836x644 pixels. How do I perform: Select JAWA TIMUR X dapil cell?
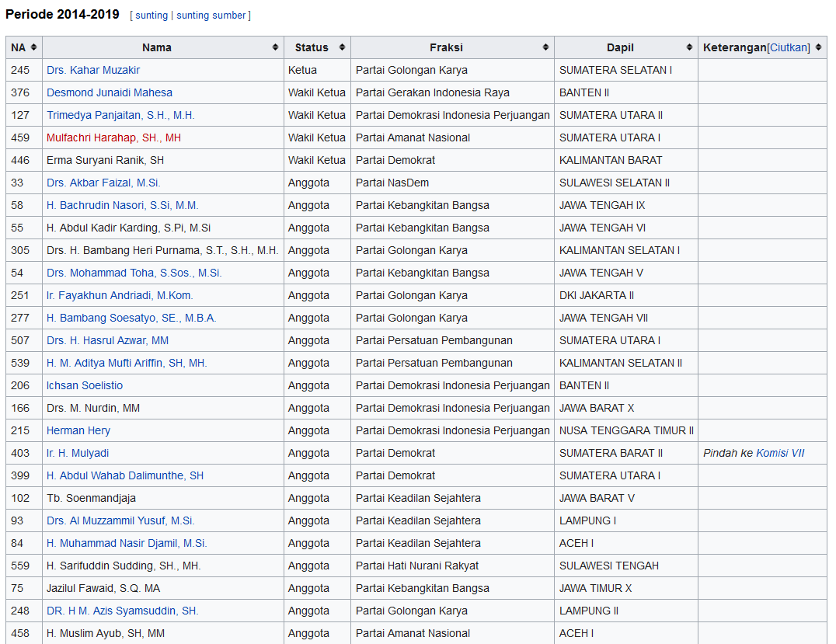coord(626,589)
